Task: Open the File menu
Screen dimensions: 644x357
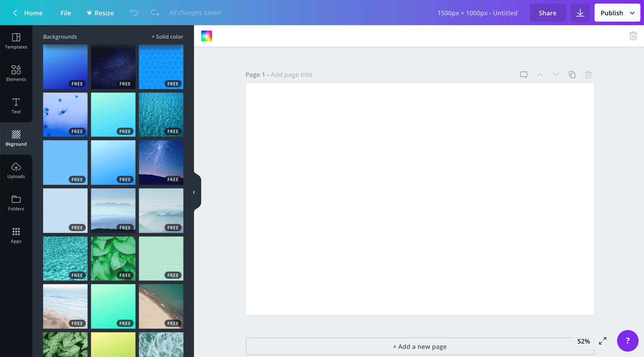Action: coord(66,13)
